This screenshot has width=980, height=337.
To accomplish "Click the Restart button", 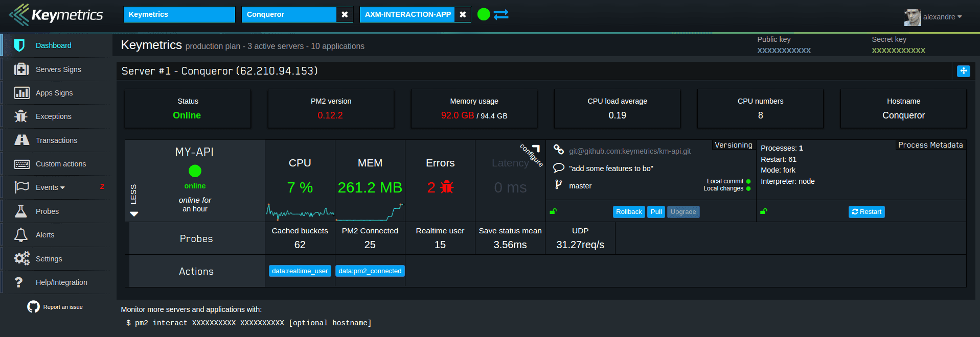I will pyautogui.click(x=867, y=212).
